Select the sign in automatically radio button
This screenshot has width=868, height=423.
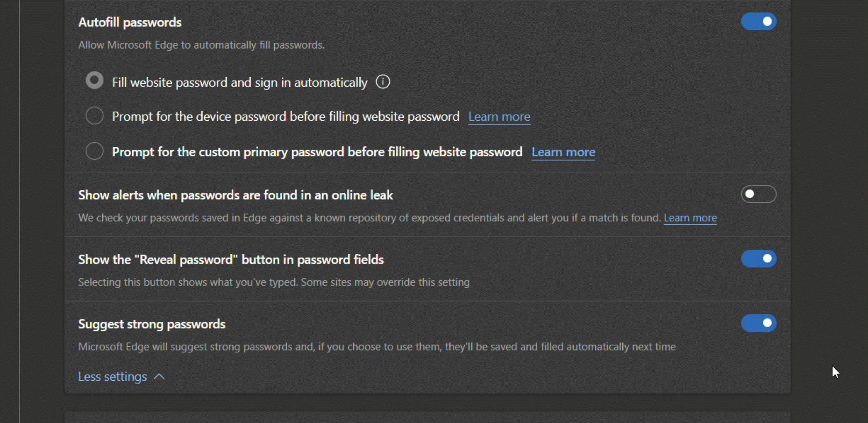[x=94, y=81]
